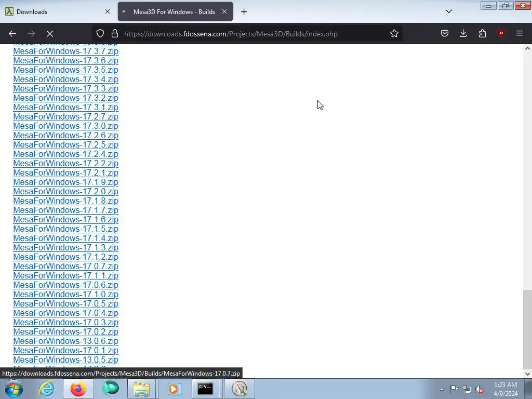Click MesaForWindows-17.0.6.zip link
The width and height of the screenshot is (532, 399).
[x=66, y=285]
